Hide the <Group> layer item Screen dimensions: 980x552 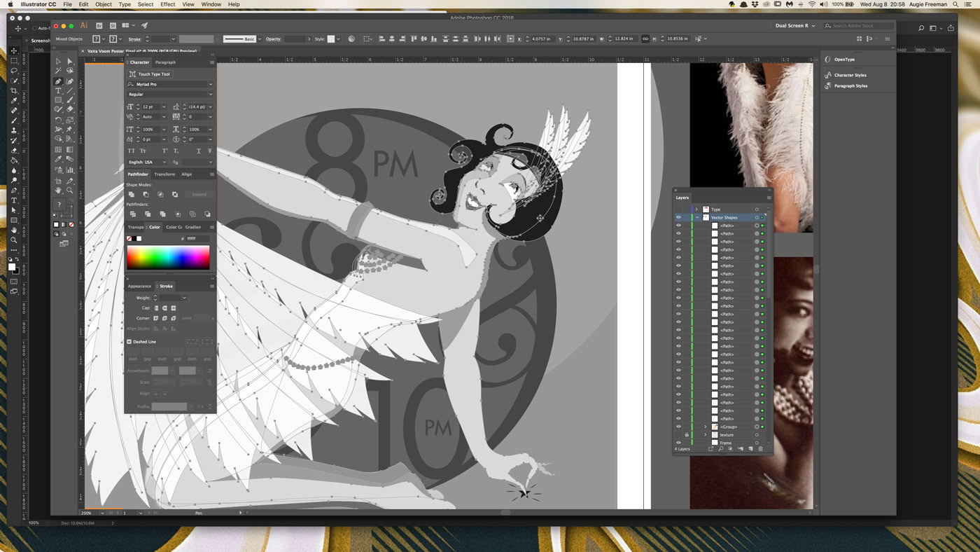coord(678,427)
